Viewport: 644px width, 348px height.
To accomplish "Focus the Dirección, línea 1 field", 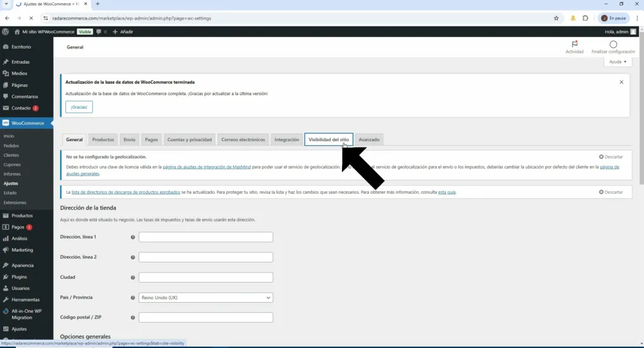I will click(206, 237).
